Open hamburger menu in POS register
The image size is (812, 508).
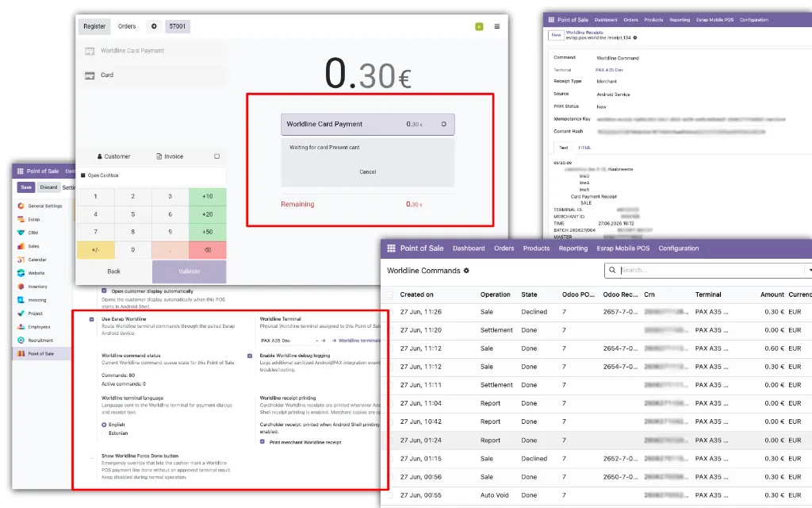497,26
